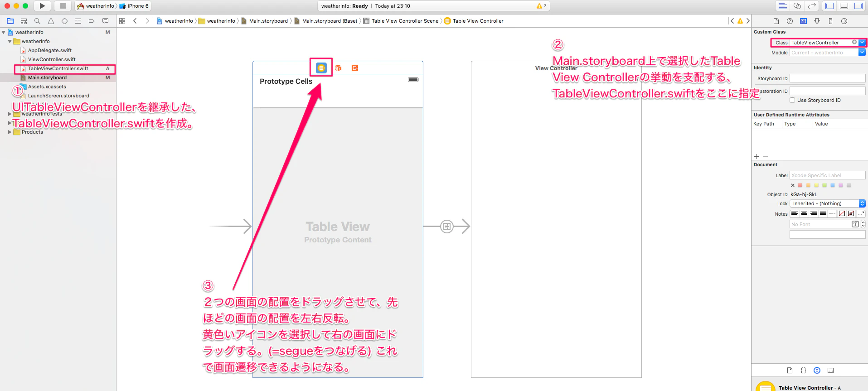
Task: Open the Issue navigator triangle icon
Action: 51,21
